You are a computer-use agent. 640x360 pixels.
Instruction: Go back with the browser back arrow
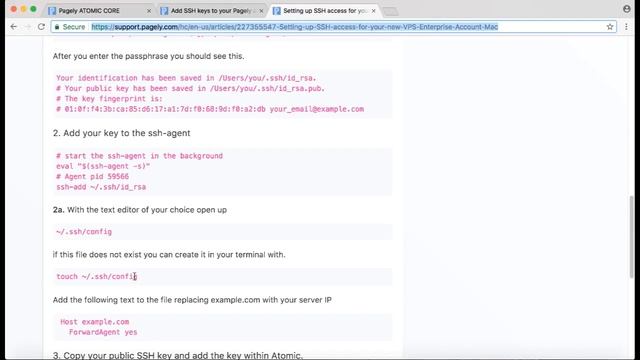(x=14, y=27)
